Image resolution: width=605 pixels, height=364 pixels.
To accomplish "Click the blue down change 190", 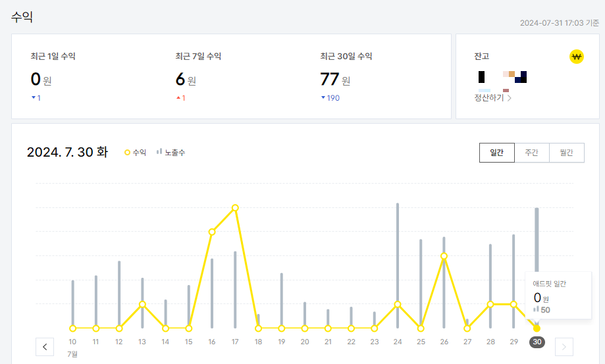I will (x=330, y=98).
